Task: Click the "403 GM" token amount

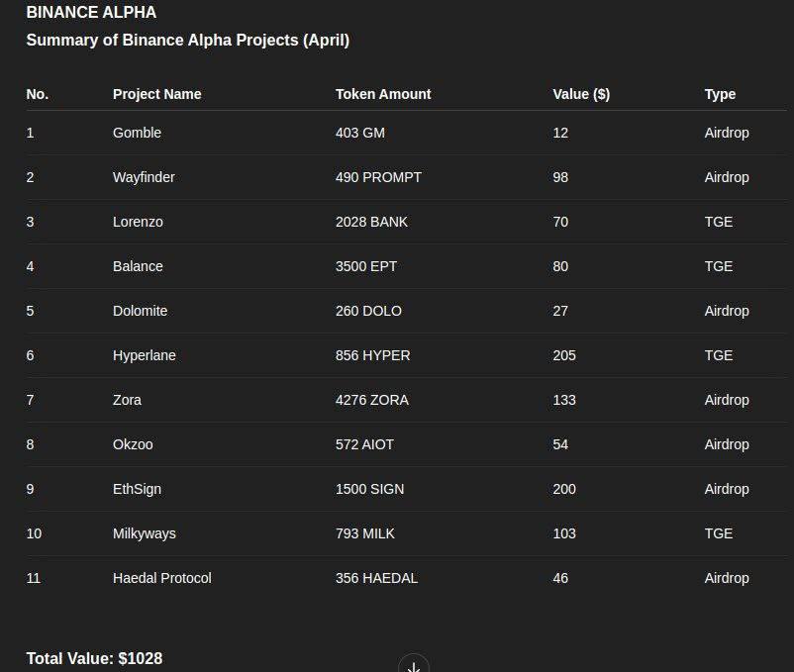Action: (360, 133)
